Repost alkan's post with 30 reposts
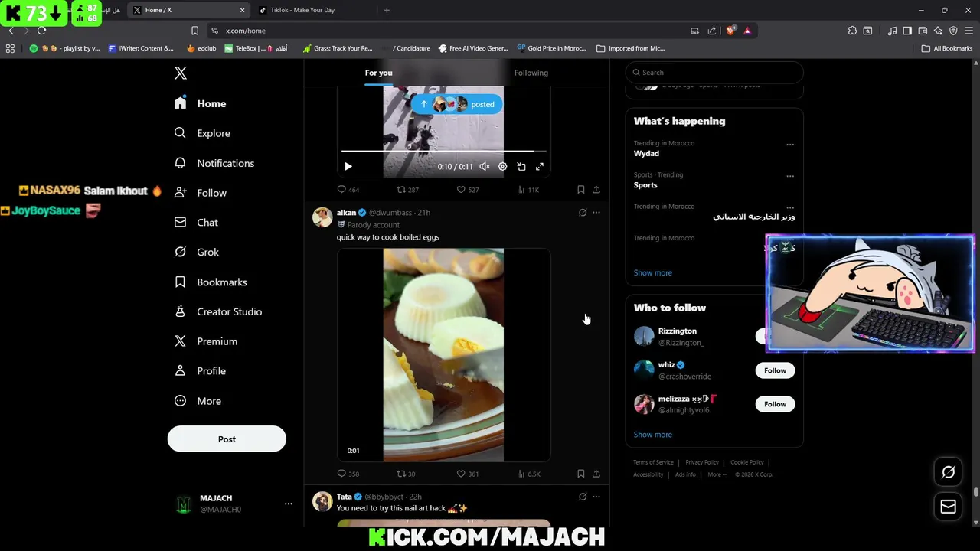The height and width of the screenshot is (551, 980). pyautogui.click(x=406, y=474)
